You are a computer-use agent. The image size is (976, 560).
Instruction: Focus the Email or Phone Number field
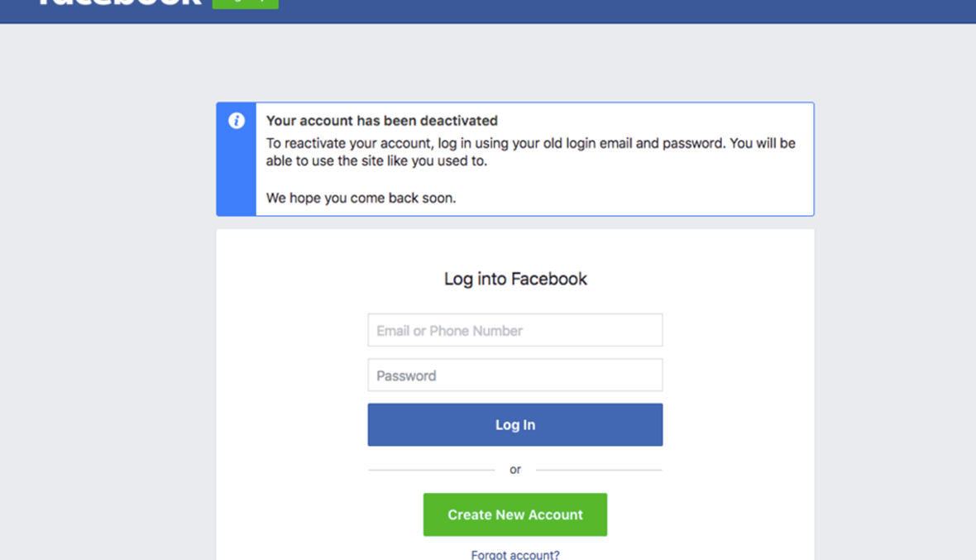(514, 330)
